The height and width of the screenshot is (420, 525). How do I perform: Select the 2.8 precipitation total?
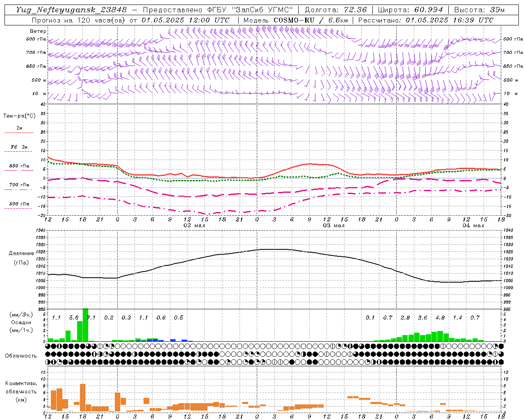click(x=405, y=317)
